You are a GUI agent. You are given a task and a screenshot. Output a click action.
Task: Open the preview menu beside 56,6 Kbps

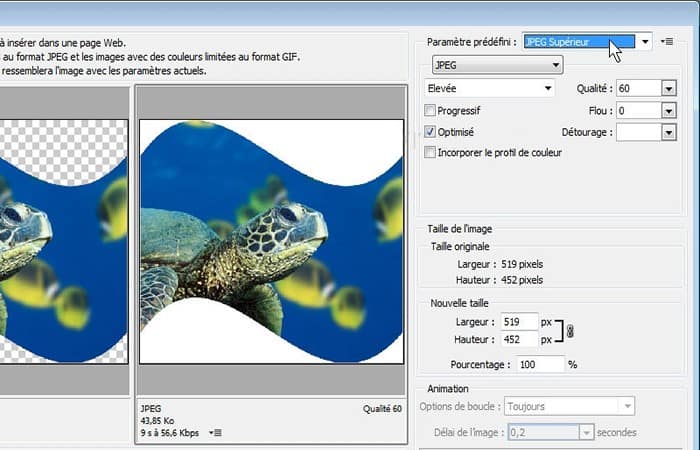pyautogui.click(x=215, y=433)
